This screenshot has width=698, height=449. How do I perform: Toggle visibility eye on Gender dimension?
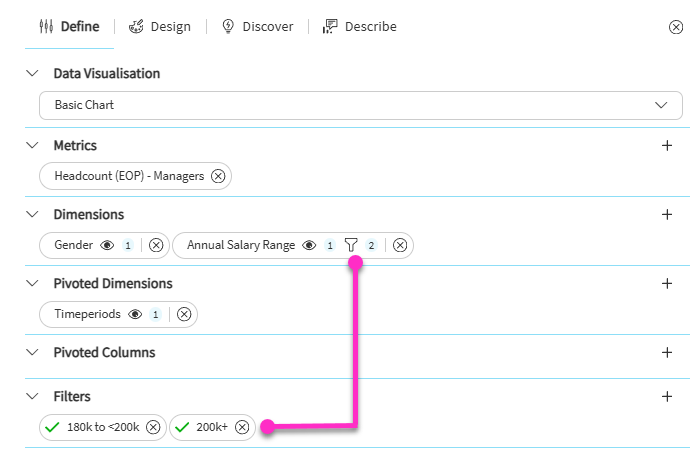pyautogui.click(x=106, y=245)
